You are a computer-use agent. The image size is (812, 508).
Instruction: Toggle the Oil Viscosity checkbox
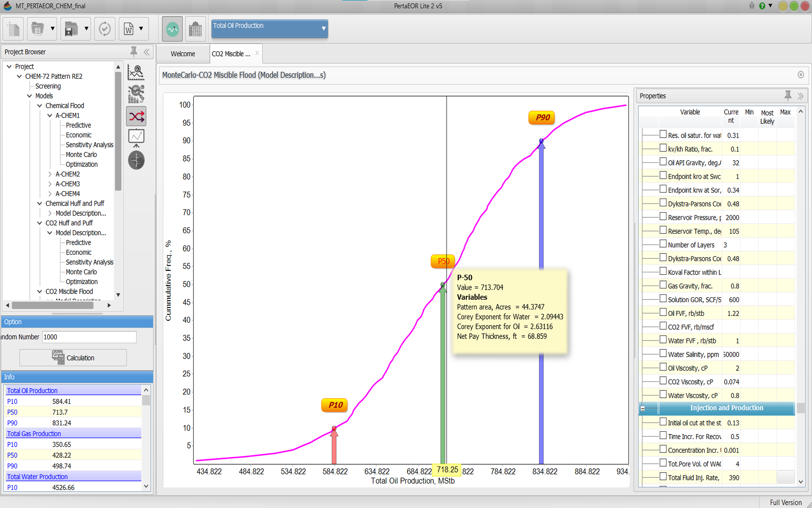[x=663, y=367]
